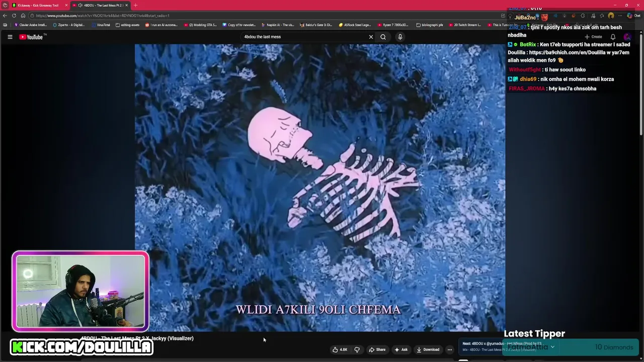The image size is (644, 362).
Task: Clear the YouTube search box text
Action: 371,37
